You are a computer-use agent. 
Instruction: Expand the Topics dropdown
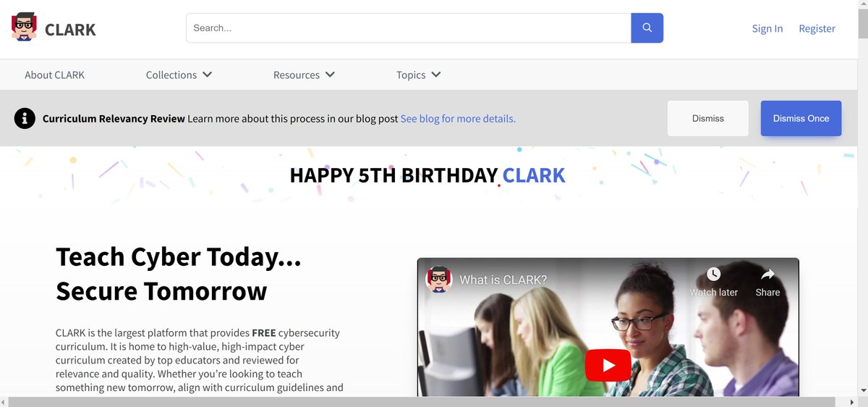(x=418, y=75)
